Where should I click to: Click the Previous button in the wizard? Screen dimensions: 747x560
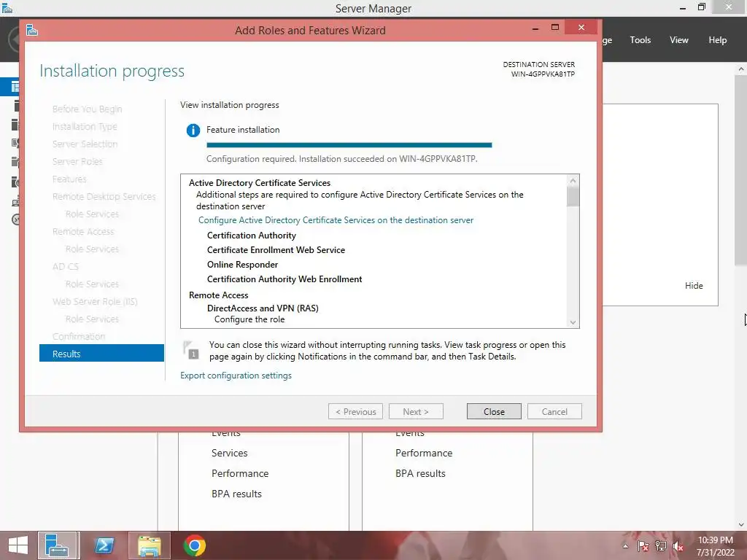355,411
